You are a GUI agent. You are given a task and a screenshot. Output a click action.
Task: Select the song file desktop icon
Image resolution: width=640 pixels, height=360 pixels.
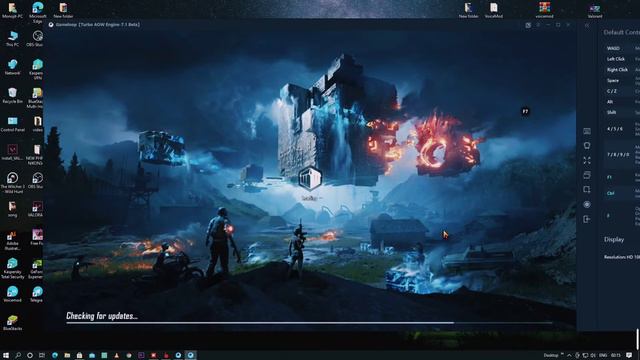point(13,209)
